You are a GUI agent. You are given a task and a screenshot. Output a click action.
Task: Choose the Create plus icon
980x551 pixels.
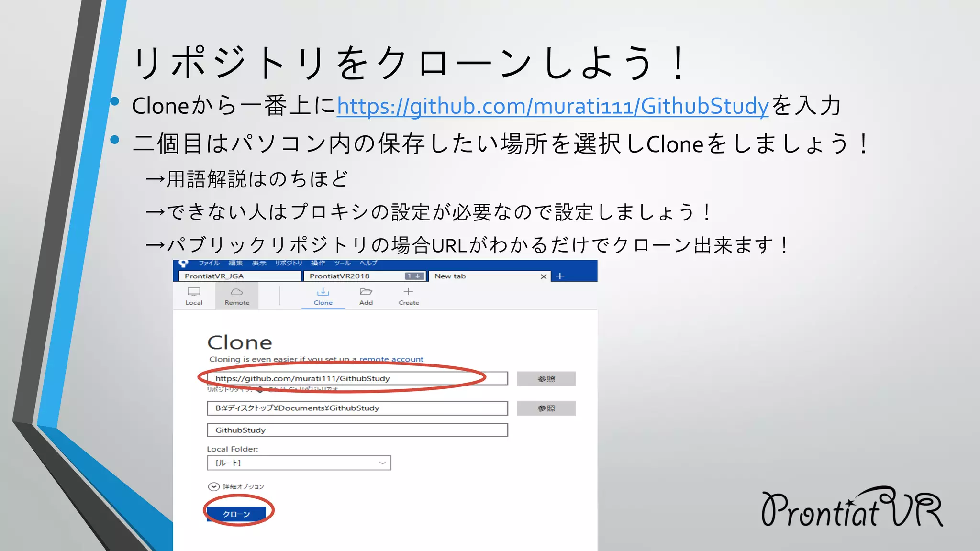[x=409, y=296]
